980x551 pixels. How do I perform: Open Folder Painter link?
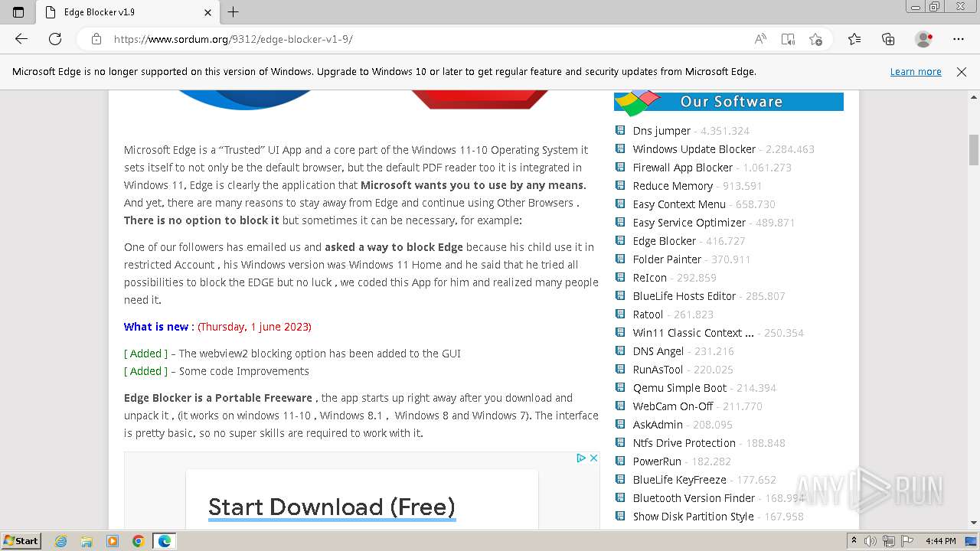[667, 259]
